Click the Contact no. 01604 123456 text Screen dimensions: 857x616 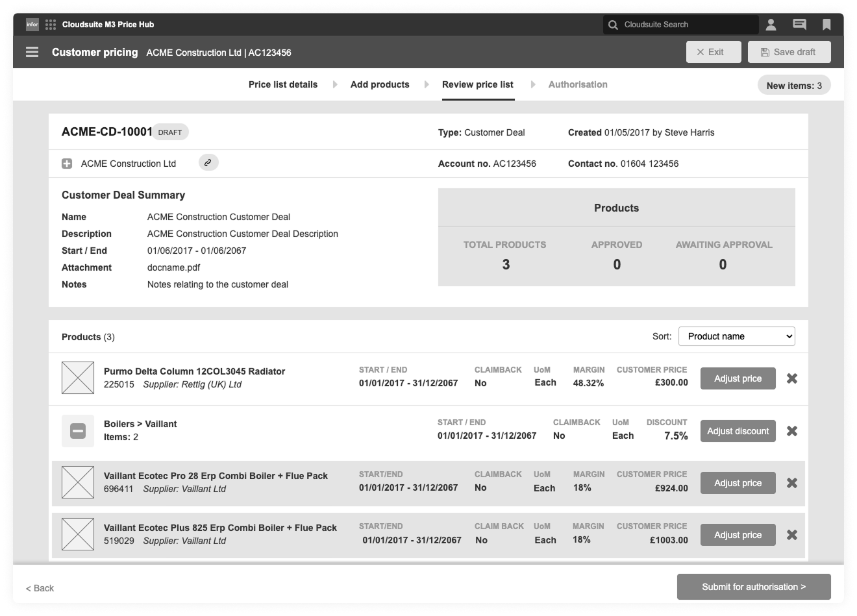click(623, 164)
